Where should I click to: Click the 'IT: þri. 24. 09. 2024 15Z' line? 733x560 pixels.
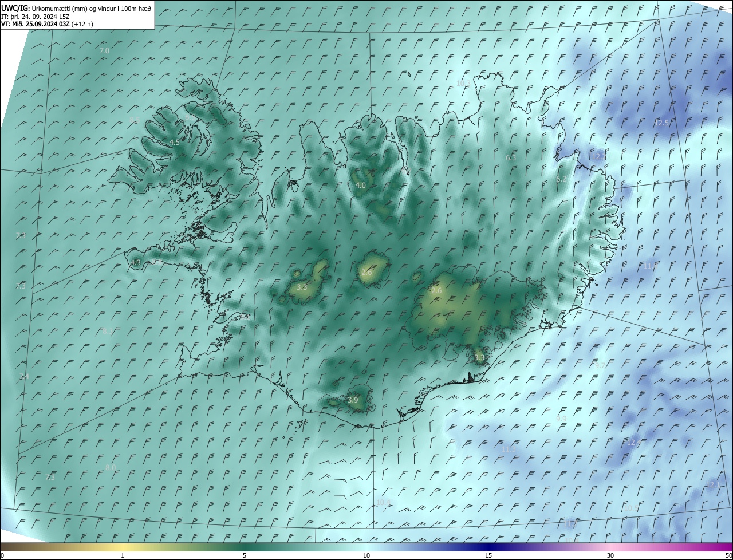point(36,17)
